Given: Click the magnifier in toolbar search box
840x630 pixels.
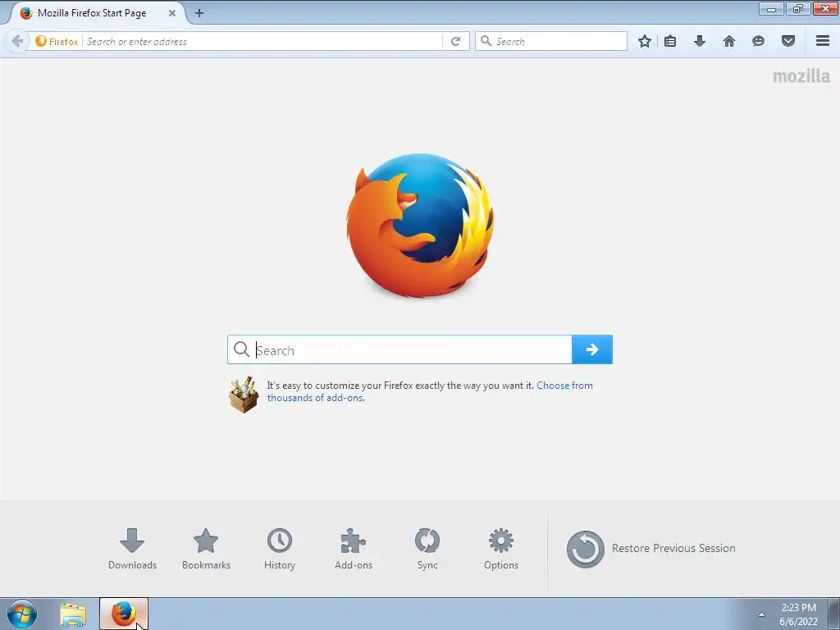Looking at the screenshot, I should (x=486, y=41).
